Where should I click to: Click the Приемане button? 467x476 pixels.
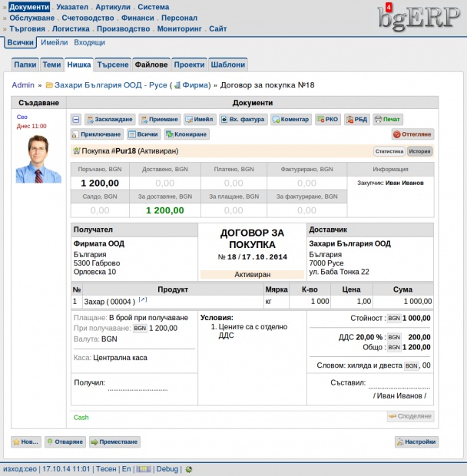[160, 119]
